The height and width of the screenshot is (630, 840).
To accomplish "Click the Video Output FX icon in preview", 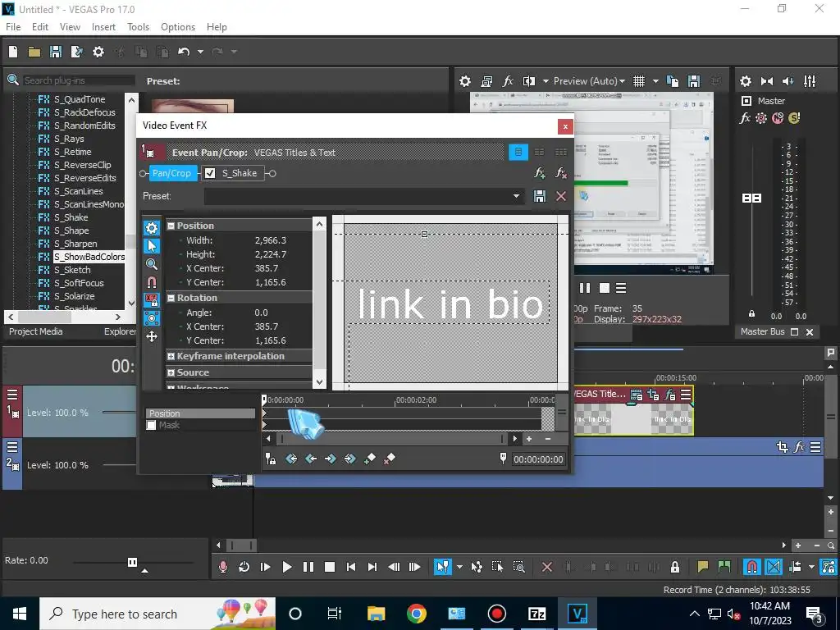I will tap(507, 81).
